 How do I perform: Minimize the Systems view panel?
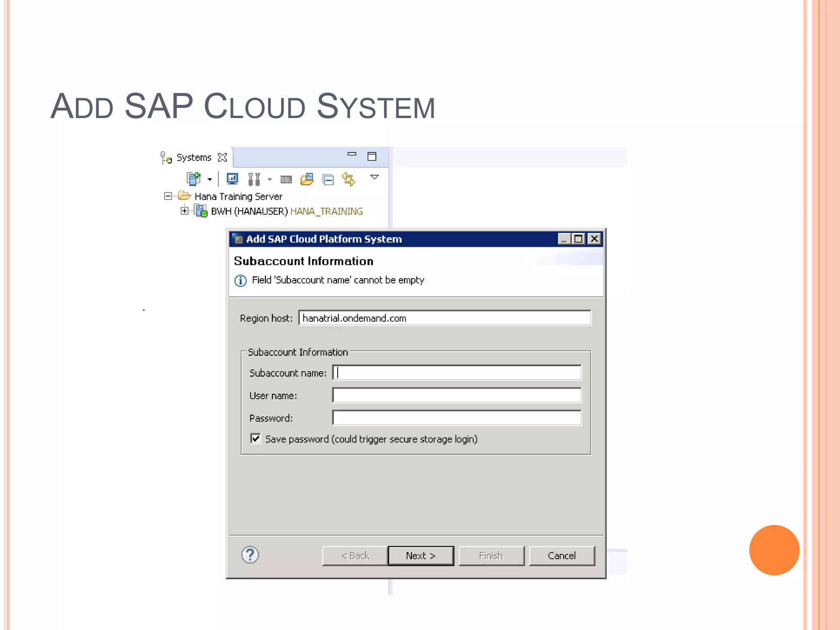point(352,154)
